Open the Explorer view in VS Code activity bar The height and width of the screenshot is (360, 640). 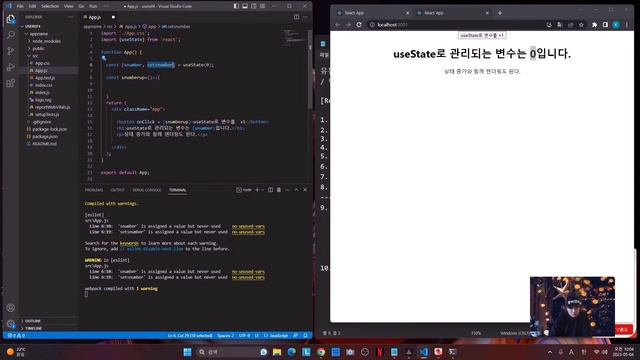click(x=11, y=19)
